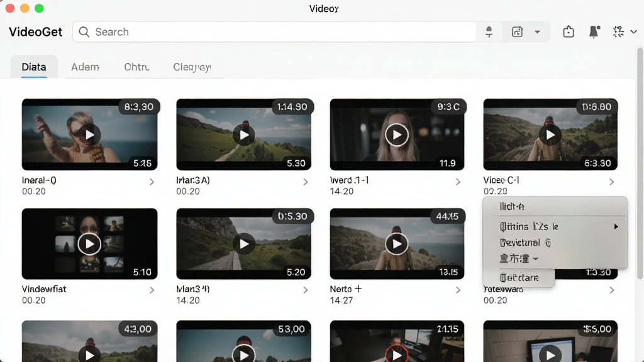Open the Ohtru tab
This screenshot has width=644, height=362.
pos(136,67)
